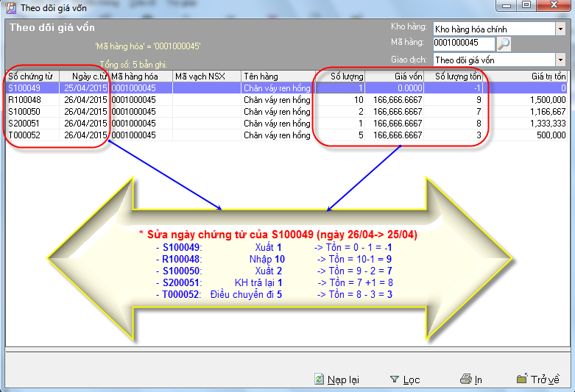
Task: Sort by Số chứng từ column header
Action: point(31,76)
